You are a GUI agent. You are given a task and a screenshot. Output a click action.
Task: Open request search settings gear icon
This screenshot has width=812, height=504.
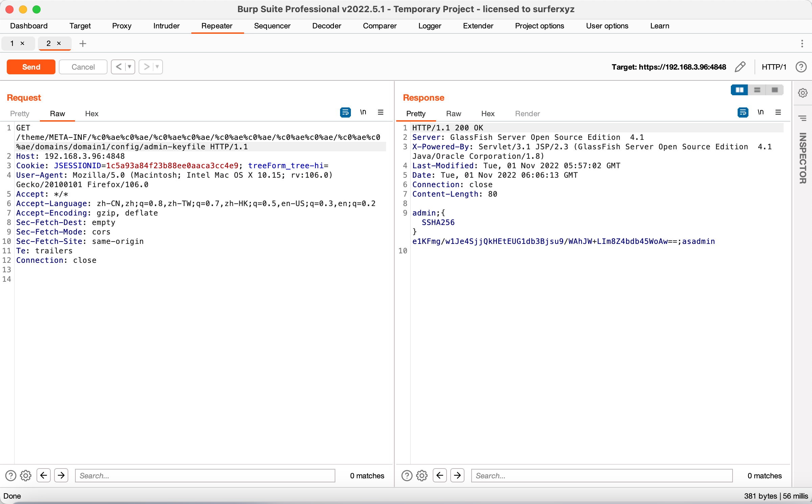pyautogui.click(x=26, y=476)
